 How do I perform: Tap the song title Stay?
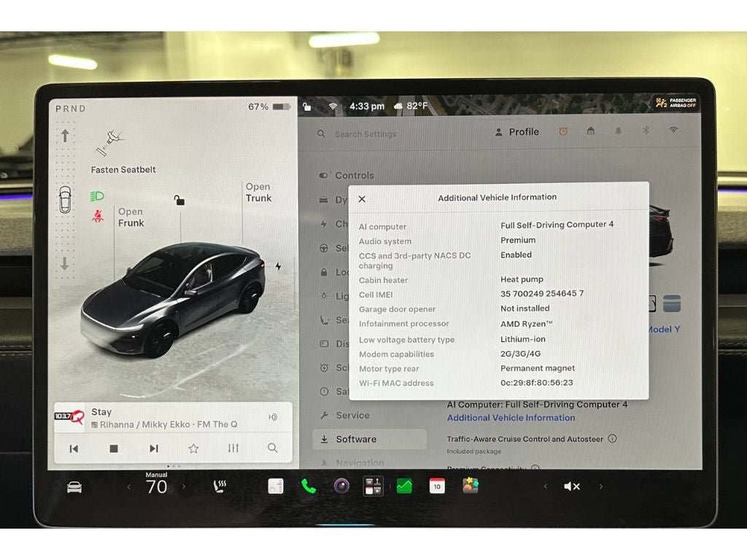101,412
